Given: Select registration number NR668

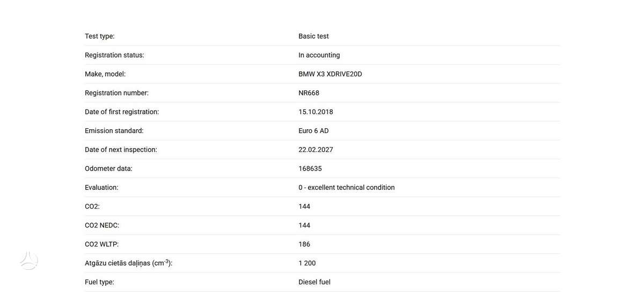Looking at the screenshot, I should (x=309, y=93).
